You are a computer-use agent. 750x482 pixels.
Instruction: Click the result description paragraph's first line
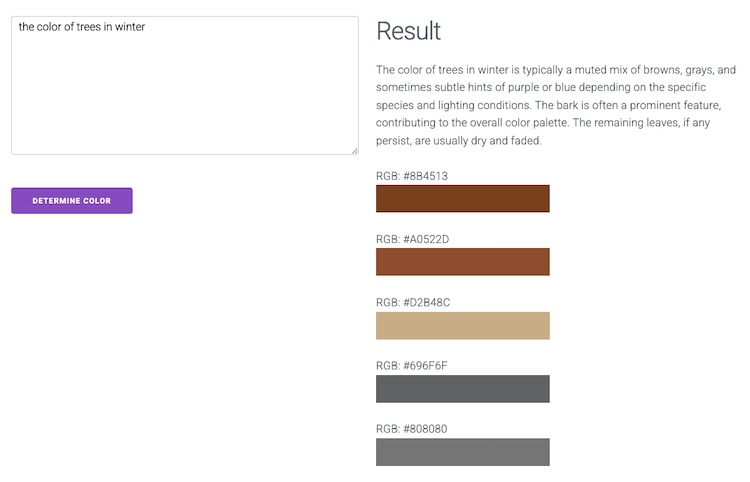pos(555,70)
